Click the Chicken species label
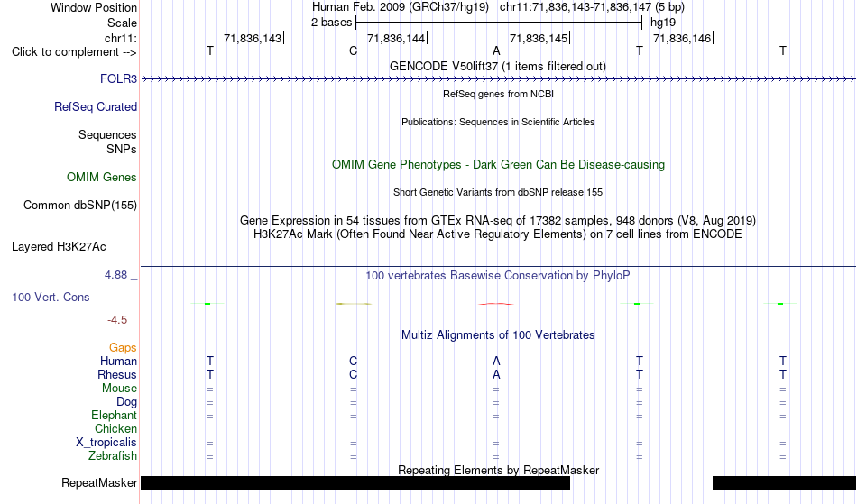 pos(115,428)
